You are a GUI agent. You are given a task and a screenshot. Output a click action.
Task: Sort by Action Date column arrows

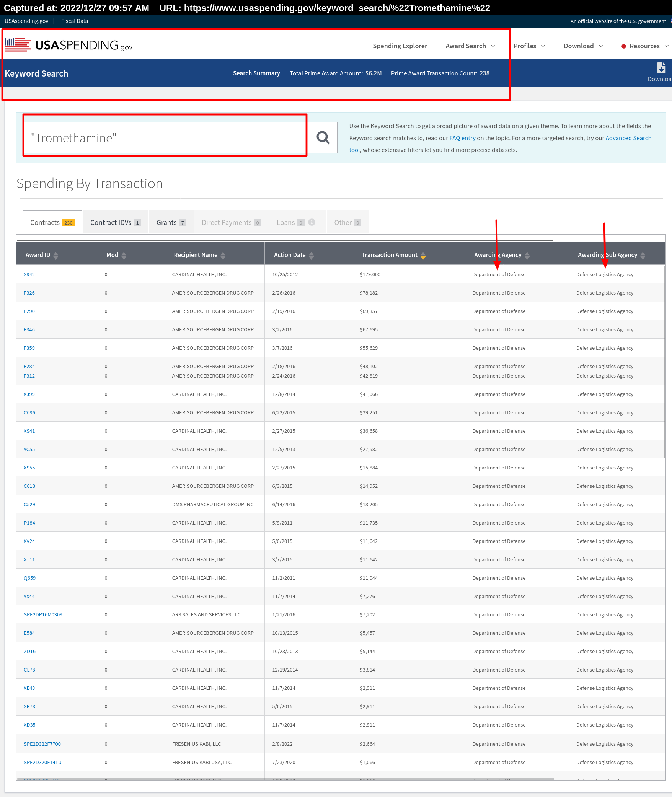[312, 255]
